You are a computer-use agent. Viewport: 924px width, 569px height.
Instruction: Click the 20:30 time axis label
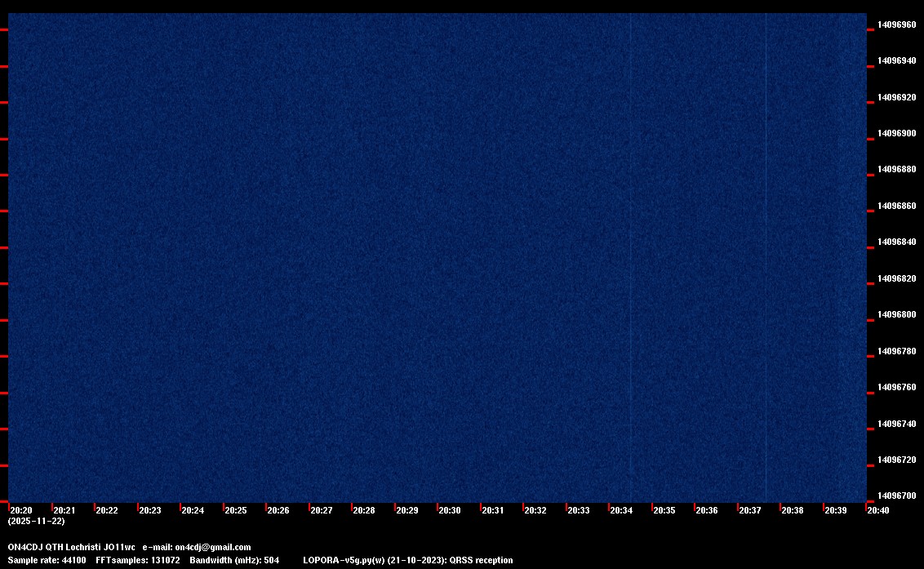coord(450,510)
